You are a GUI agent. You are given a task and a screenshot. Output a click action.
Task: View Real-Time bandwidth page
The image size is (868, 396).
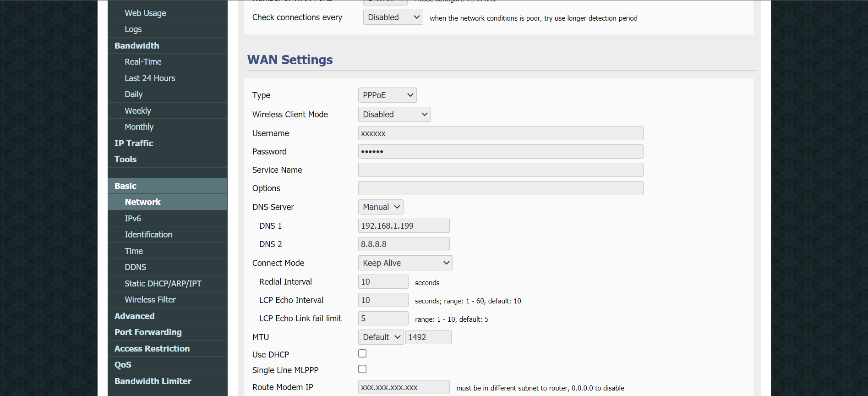tap(143, 62)
